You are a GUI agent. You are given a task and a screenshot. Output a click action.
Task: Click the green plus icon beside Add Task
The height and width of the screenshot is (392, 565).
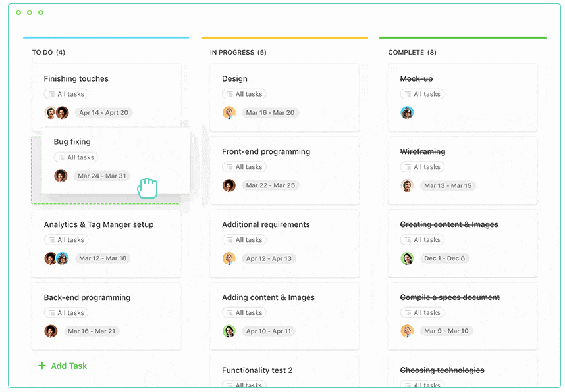pos(42,366)
